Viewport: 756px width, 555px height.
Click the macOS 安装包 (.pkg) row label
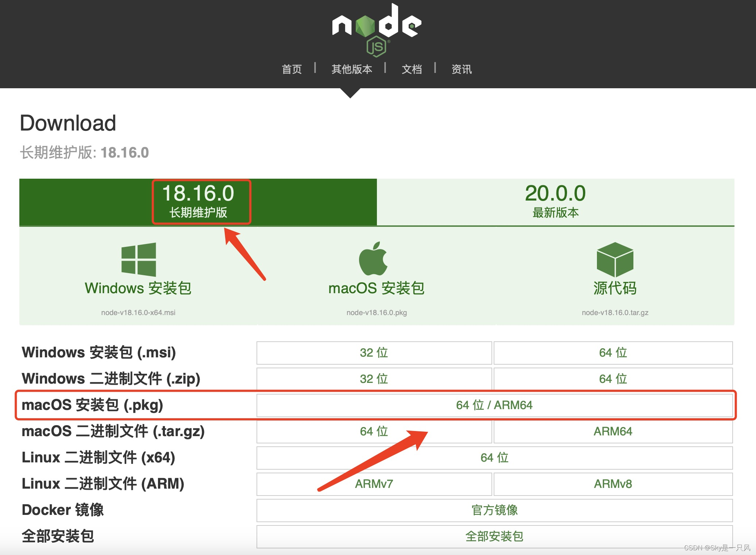(x=92, y=405)
